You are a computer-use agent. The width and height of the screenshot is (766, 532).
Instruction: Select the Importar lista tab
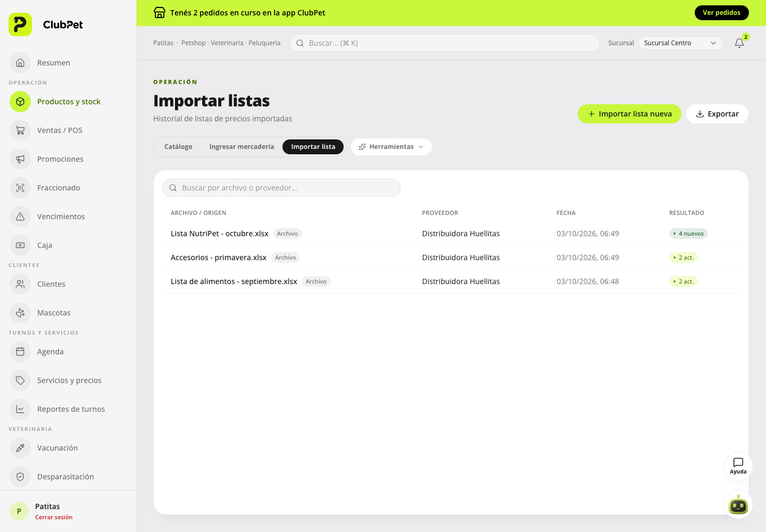pyautogui.click(x=313, y=147)
